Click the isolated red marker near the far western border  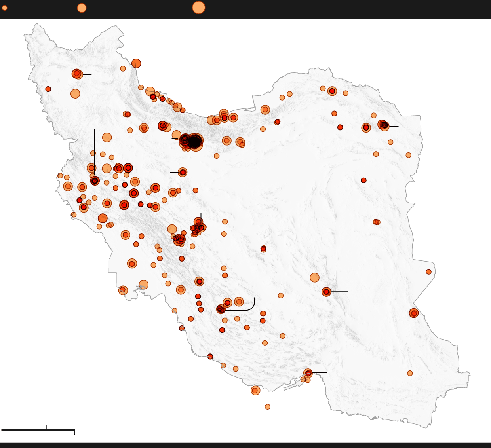(x=48, y=89)
